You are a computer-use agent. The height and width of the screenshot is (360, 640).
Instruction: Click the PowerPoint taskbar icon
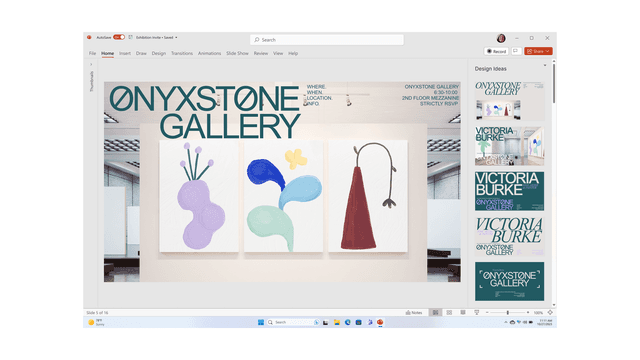coord(380,322)
